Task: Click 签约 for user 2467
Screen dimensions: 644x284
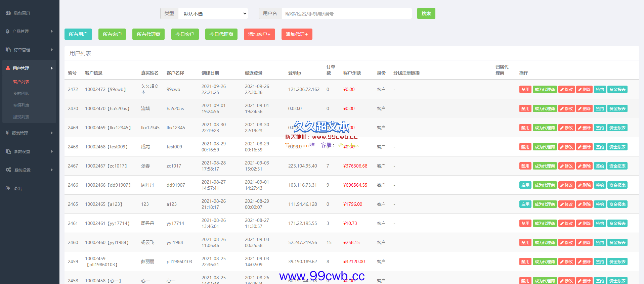Action: [x=600, y=166]
